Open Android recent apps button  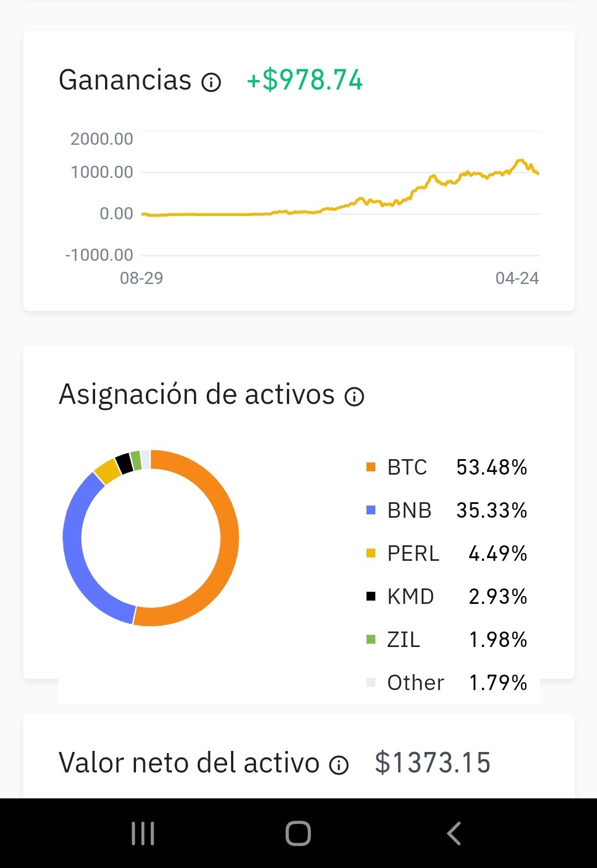pos(143,833)
